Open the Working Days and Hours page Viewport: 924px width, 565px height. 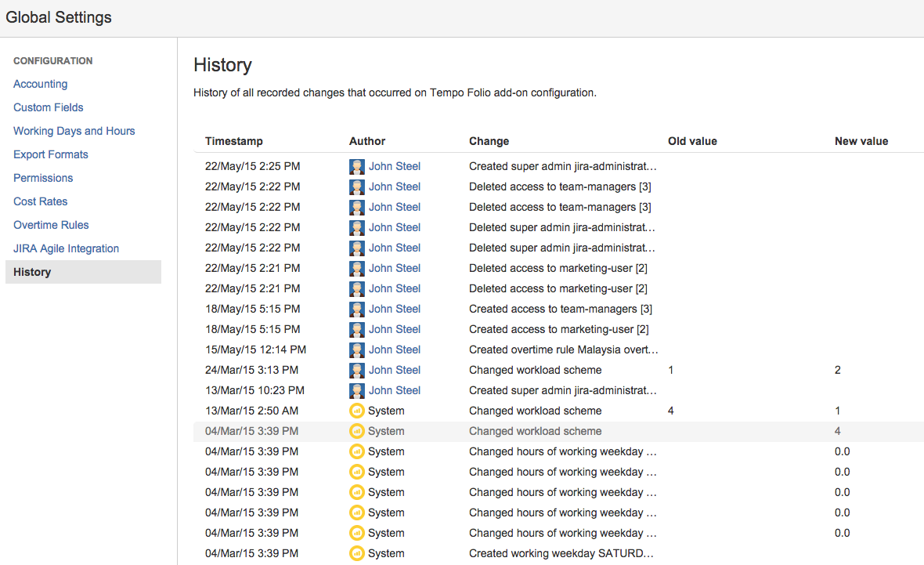pos(74,131)
